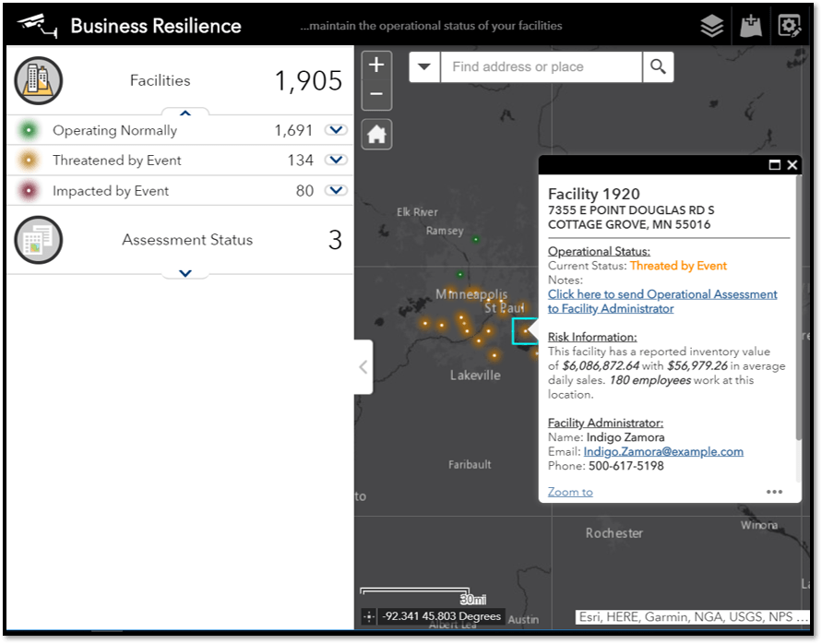Click the map home extent button
The image size is (822, 644).
[x=376, y=134]
